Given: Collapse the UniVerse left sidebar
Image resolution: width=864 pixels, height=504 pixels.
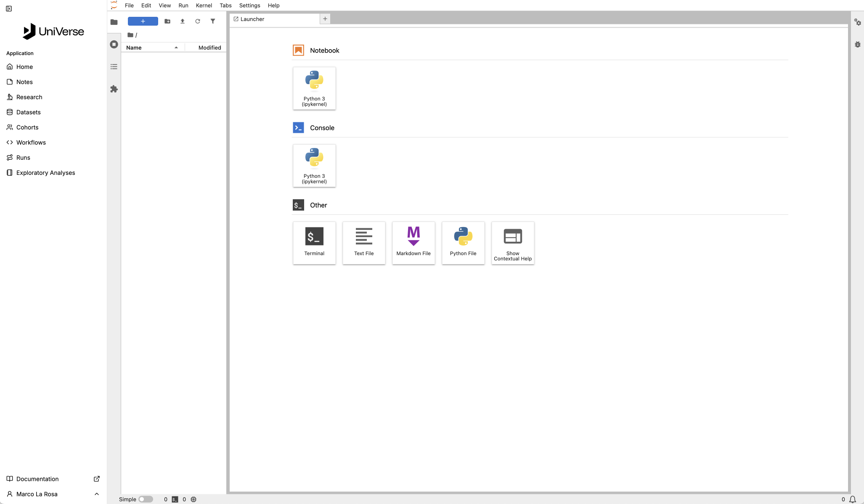Looking at the screenshot, I should [x=9, y=9].
